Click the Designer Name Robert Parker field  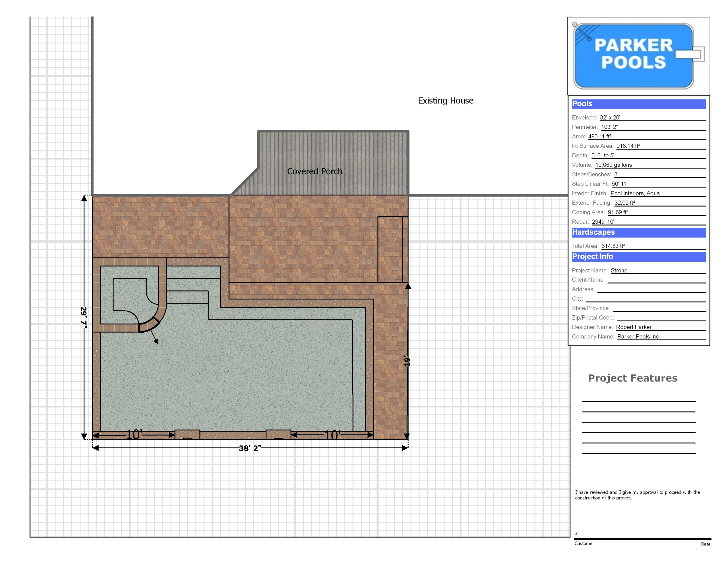(633, 327)
